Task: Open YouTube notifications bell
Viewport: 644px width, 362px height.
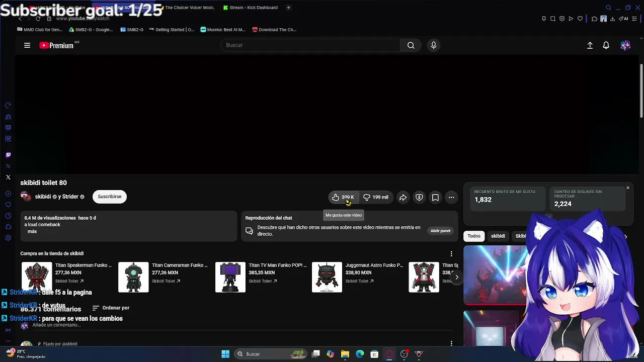Action: pyautogui.click(x=606, y=45)
